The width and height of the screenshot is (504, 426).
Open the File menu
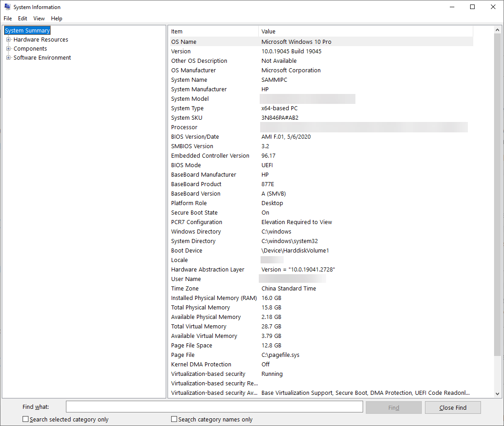8,19
